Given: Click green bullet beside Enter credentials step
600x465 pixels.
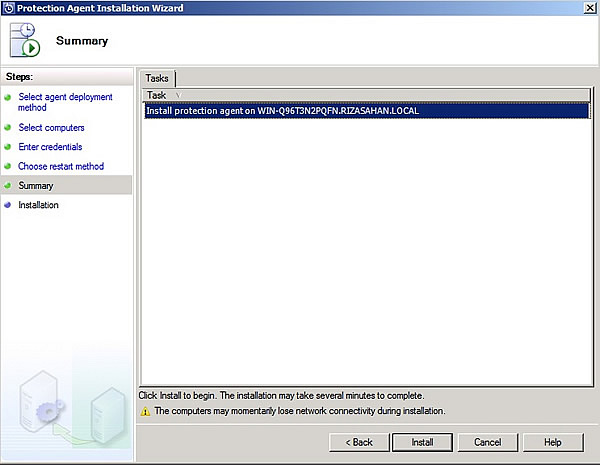Looking at the screenshot, I should [x=8, y=147].
